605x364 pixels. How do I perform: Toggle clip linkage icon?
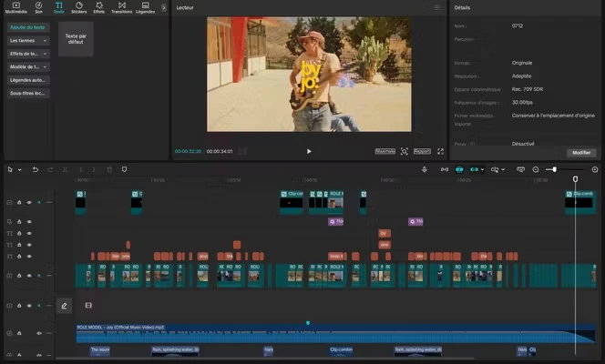474,169
